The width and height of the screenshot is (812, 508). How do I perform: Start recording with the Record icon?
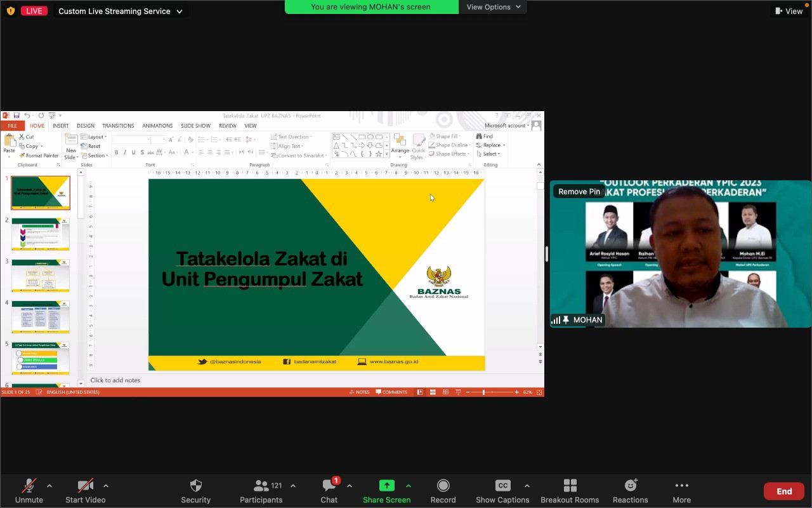coord(443,486)
